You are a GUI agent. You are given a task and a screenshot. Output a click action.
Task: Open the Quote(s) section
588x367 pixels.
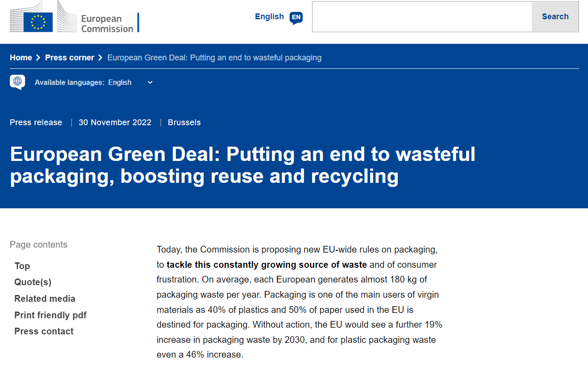32,282
